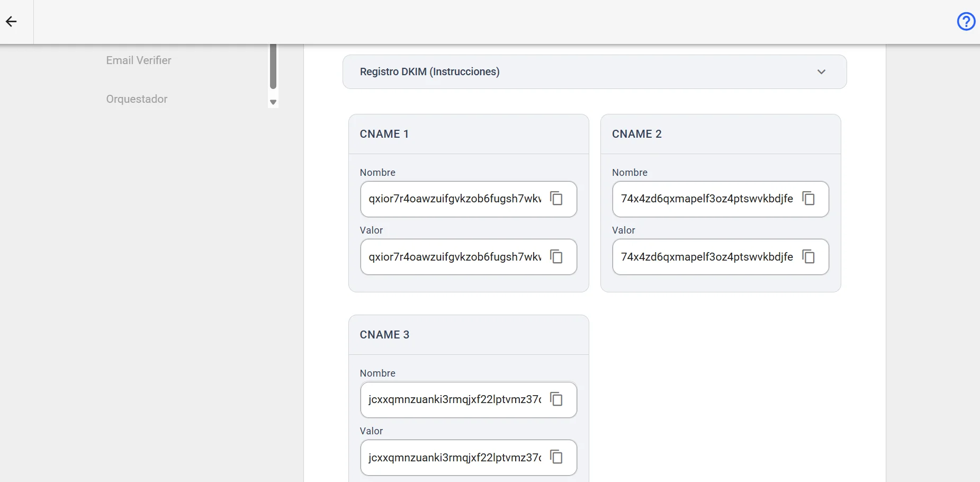
Task: Expand Registro DKIM (Instrucciones) chevron
Action: pyautogui.click(x=821, y=72)
